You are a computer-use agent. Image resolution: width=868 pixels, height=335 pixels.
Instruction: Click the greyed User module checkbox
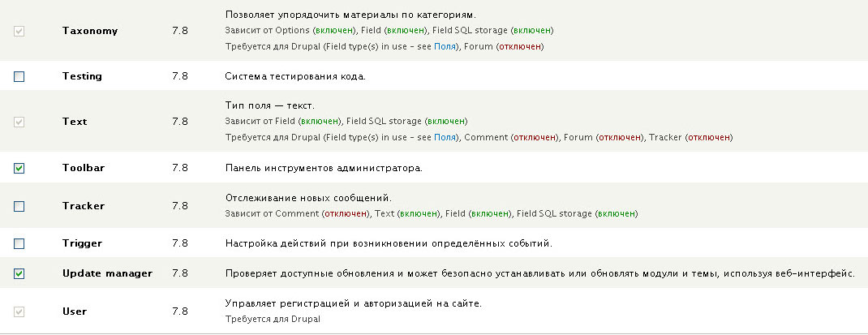pos(19,311)
